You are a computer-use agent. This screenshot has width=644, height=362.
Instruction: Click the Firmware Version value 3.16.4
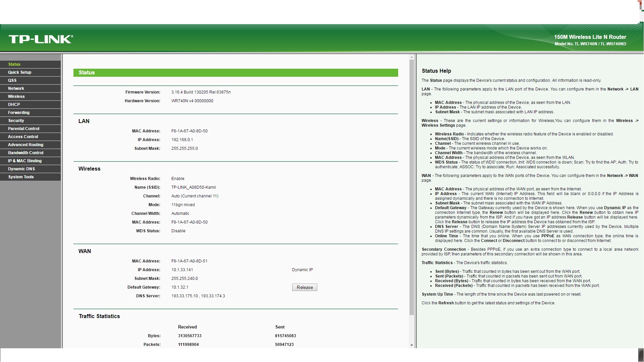(x=201, y=92)
